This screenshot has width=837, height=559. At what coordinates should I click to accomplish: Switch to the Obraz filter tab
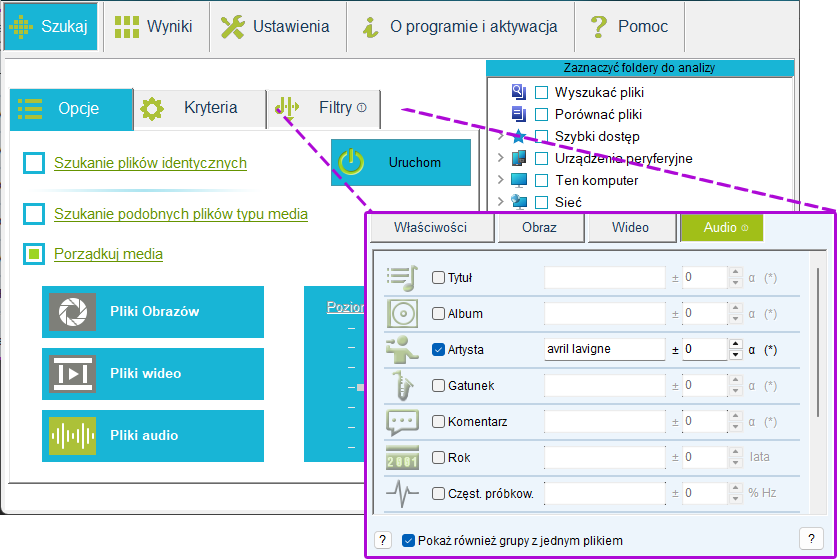pos(540,227)
